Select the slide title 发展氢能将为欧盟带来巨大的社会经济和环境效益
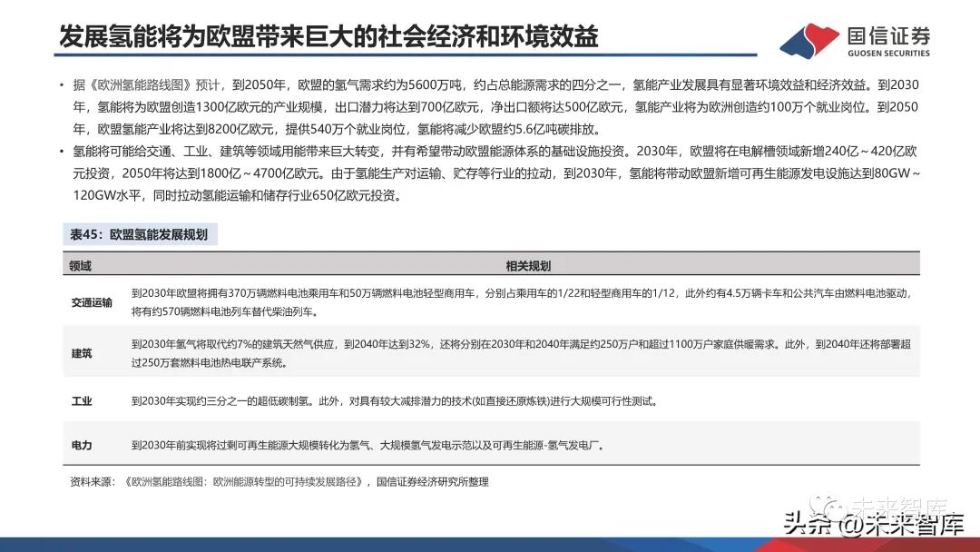Viewport: 980px width, 552px height. point(328,36)
